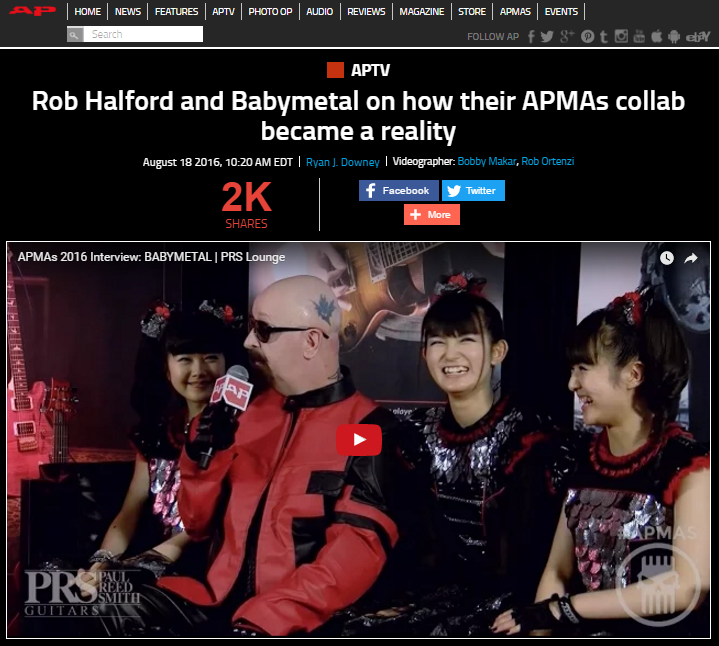Click the article headline text
719x646 pixels.
click(359, 116)
